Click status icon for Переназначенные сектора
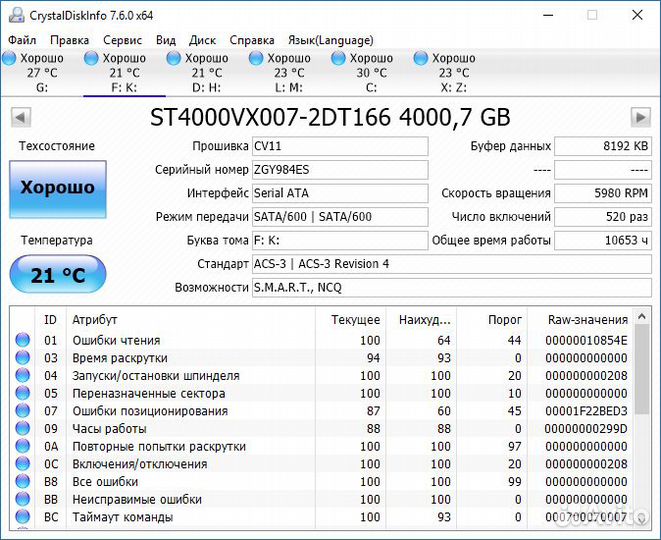 click(23, 393)
